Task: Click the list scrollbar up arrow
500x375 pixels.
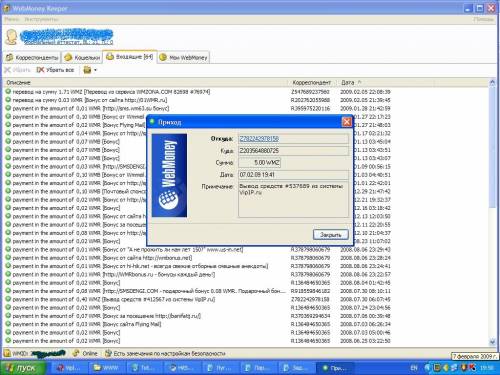Action: pyautogui.click(x=492, y=83)
